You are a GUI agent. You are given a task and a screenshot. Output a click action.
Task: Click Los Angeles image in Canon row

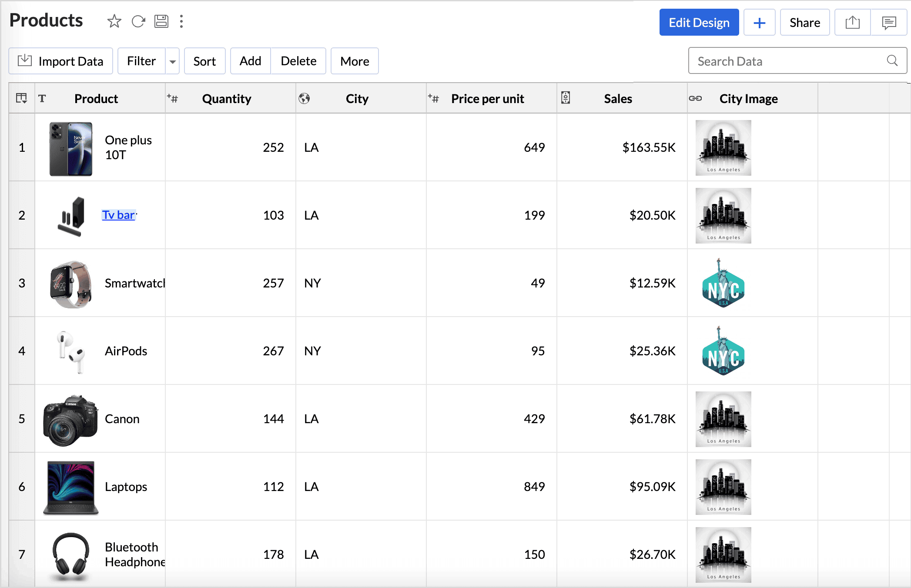pyautogui.click(x=723, y=419)
